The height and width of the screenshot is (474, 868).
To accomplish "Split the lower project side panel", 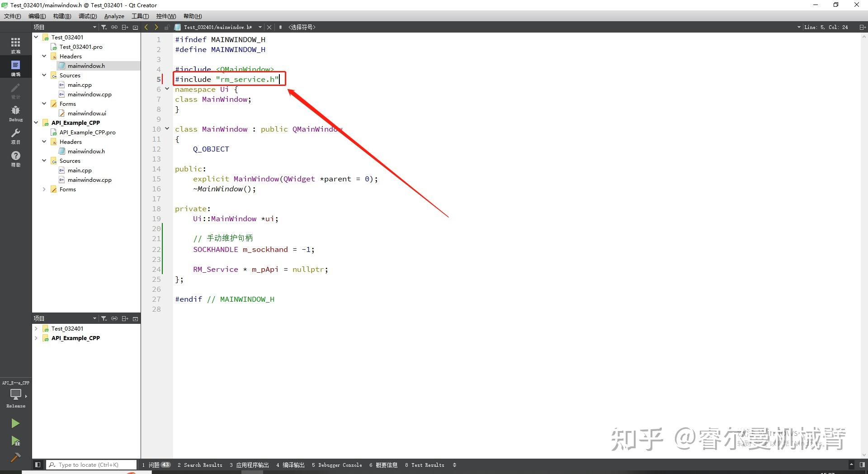I will click(x=125, y=318).
